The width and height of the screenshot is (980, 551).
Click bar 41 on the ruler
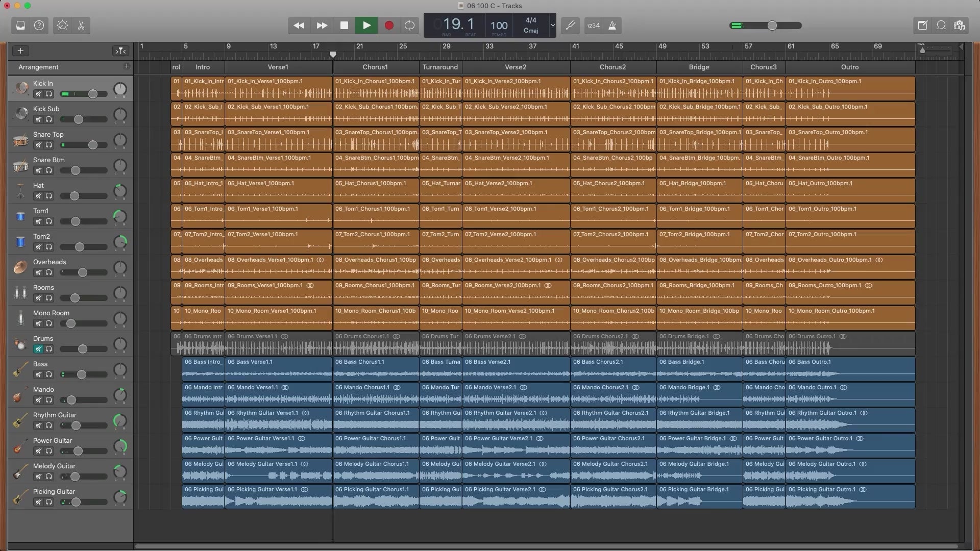tap(575, 46)
